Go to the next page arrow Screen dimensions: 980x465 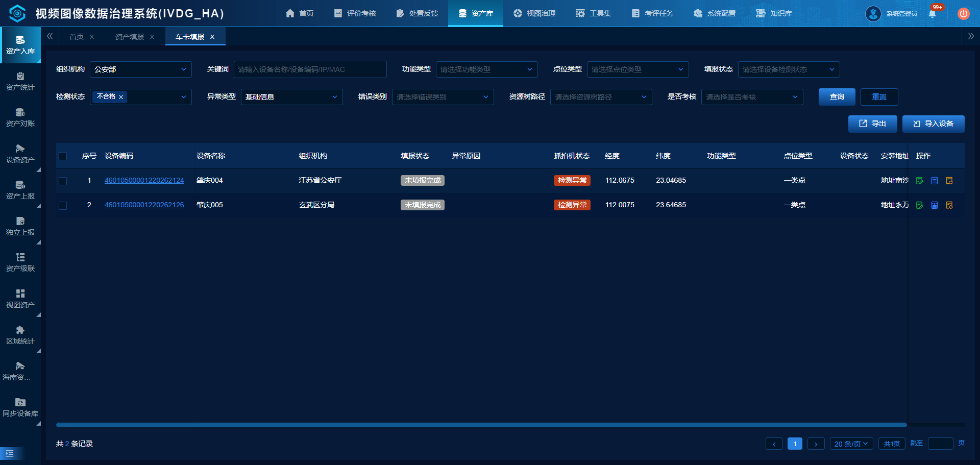click(x=816, y=444)
